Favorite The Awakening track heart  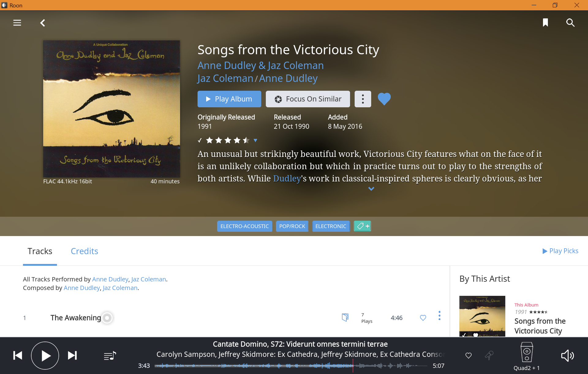pyautogui.click(x=423, y=318)
